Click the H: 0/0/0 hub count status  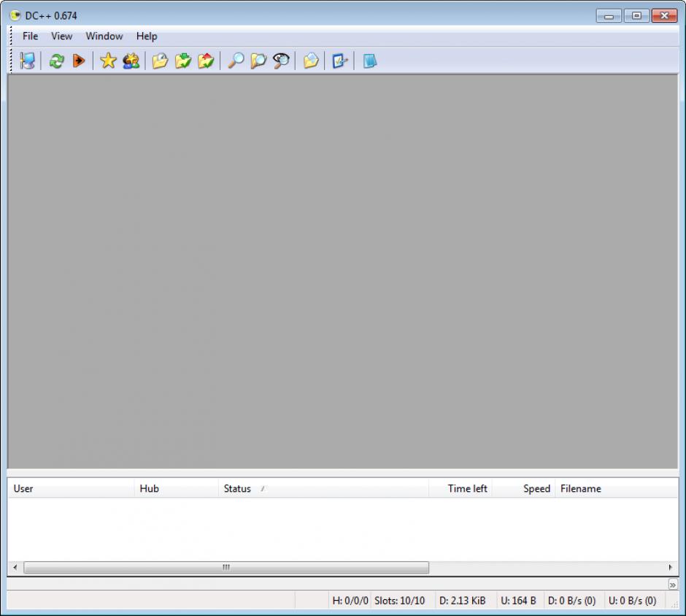pyautogui.click(x=350, y=601)
